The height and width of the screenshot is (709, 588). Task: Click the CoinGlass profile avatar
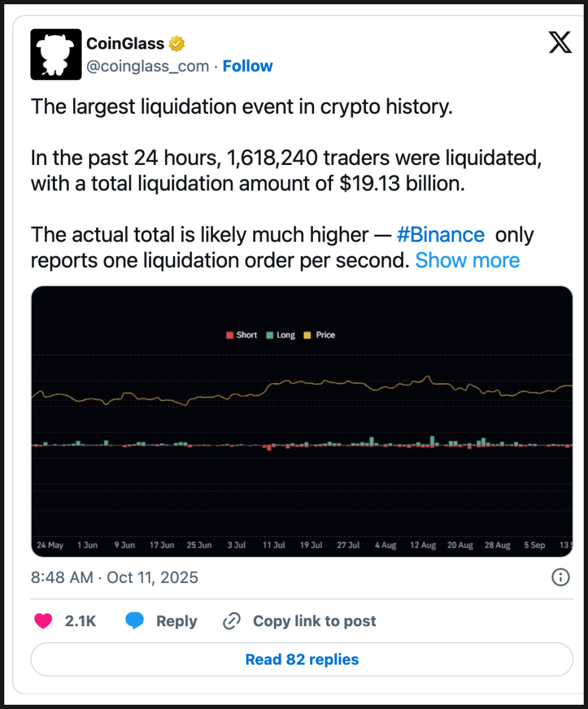tap(56, 54)
